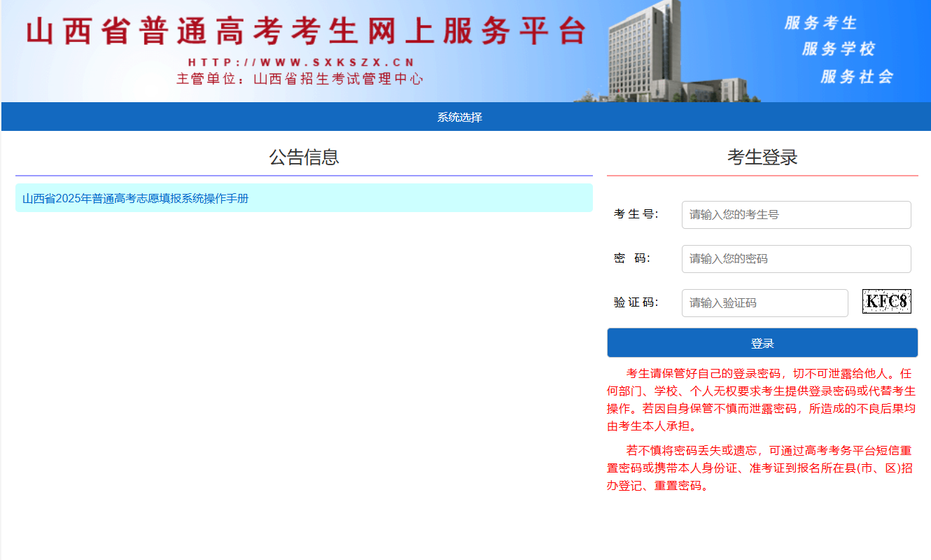Open the 系统选择 menu item
Image resolution: width=931 pixels, height=560 pixels.
pyautogui.click(x=460, y=117)
